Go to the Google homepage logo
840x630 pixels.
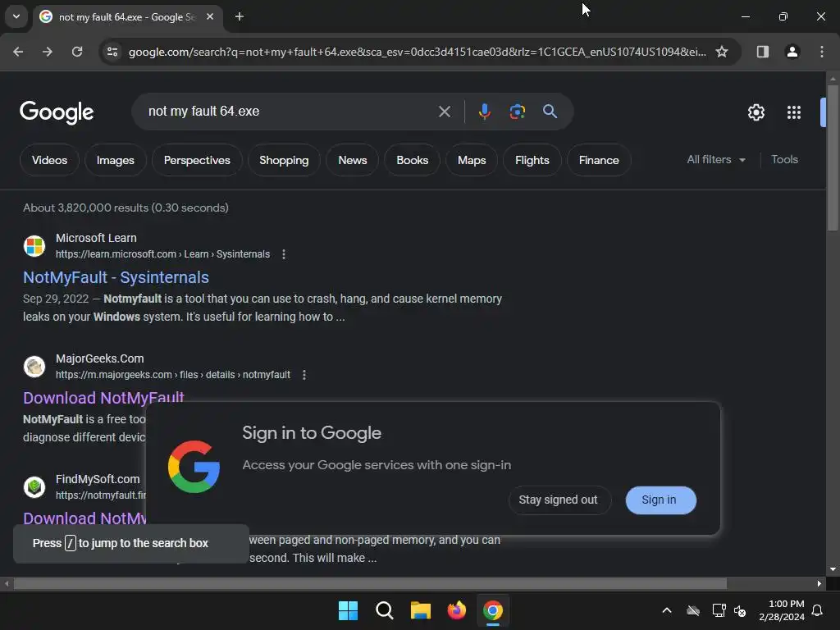pyautogui.click(x=57, y=112)
